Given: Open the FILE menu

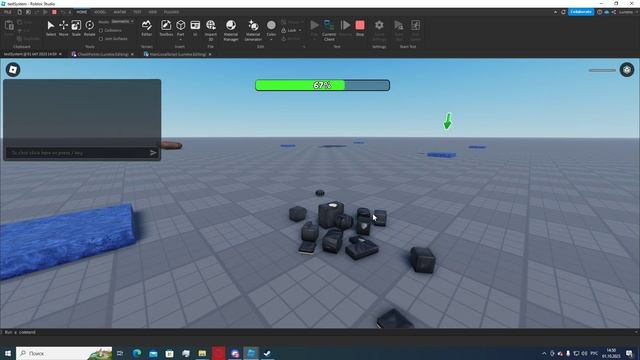Looking at the screenshot, I should coord(7,12).
